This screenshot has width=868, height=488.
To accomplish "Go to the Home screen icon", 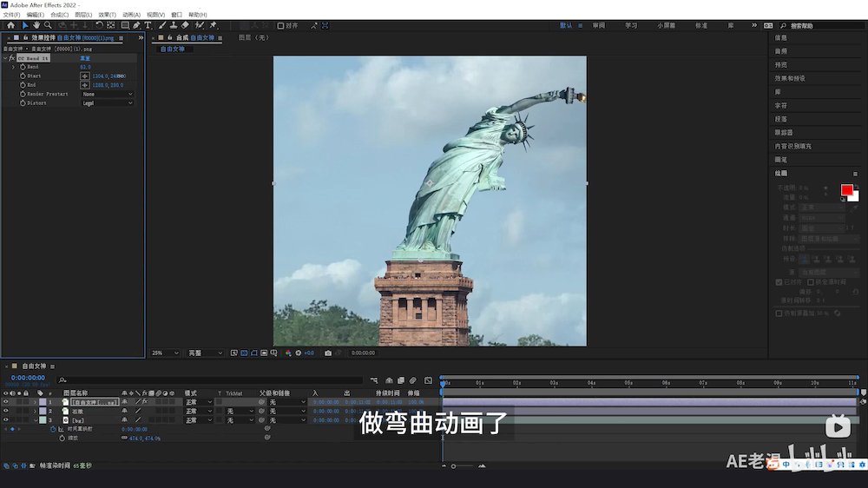I will (x=10, y=25).
